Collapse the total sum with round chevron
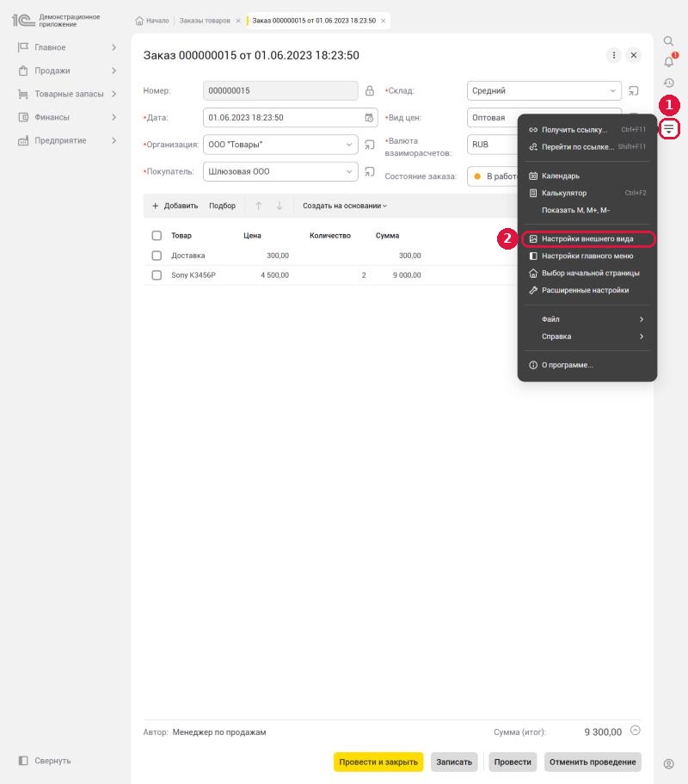This screenshot has height=784, width=688. (635, 730)
